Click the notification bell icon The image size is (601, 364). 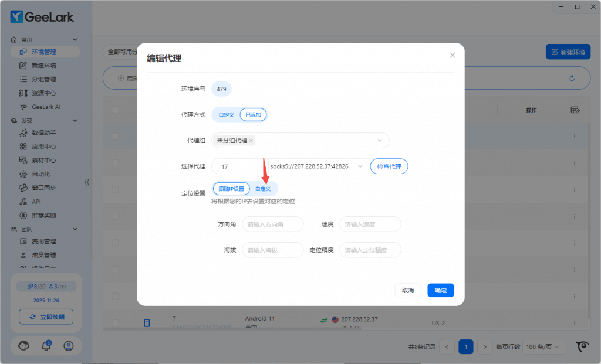[x=46, y=346]
